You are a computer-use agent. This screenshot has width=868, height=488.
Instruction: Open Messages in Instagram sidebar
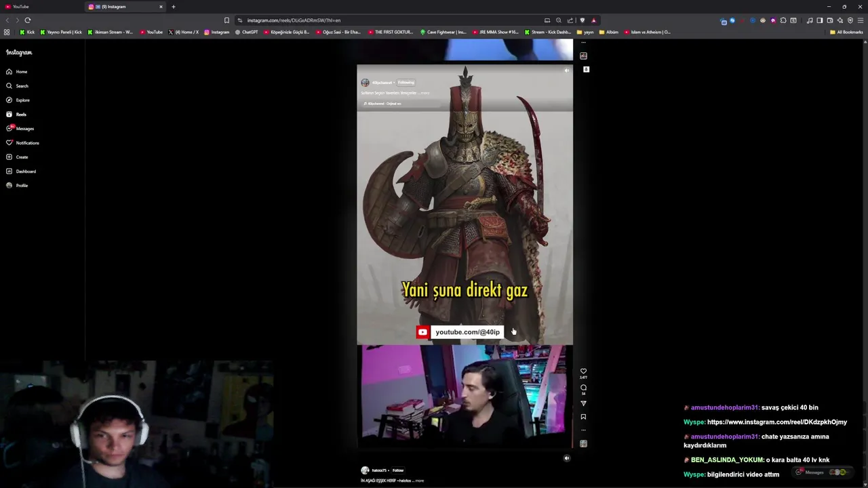click(20, 129)
